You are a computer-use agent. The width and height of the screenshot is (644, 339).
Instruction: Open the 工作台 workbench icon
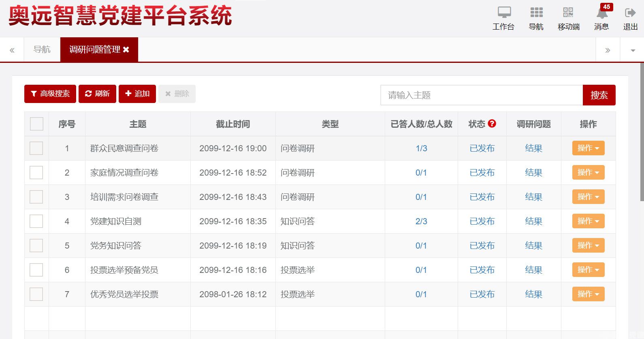(504, 18)
